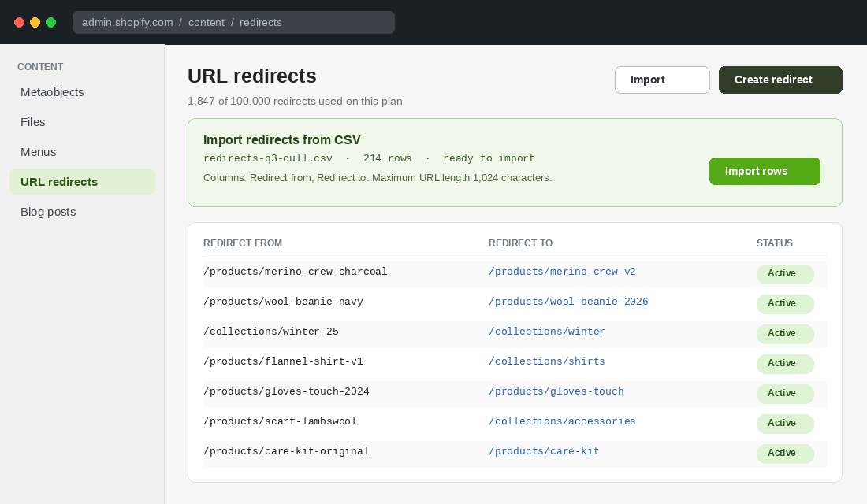Click Active badge for care-kit-original row
The image size is (867, 504).
click(785, 453)
